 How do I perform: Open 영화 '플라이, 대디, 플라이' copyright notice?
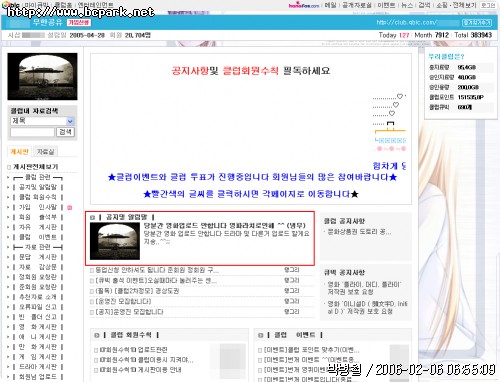(364, 288)
